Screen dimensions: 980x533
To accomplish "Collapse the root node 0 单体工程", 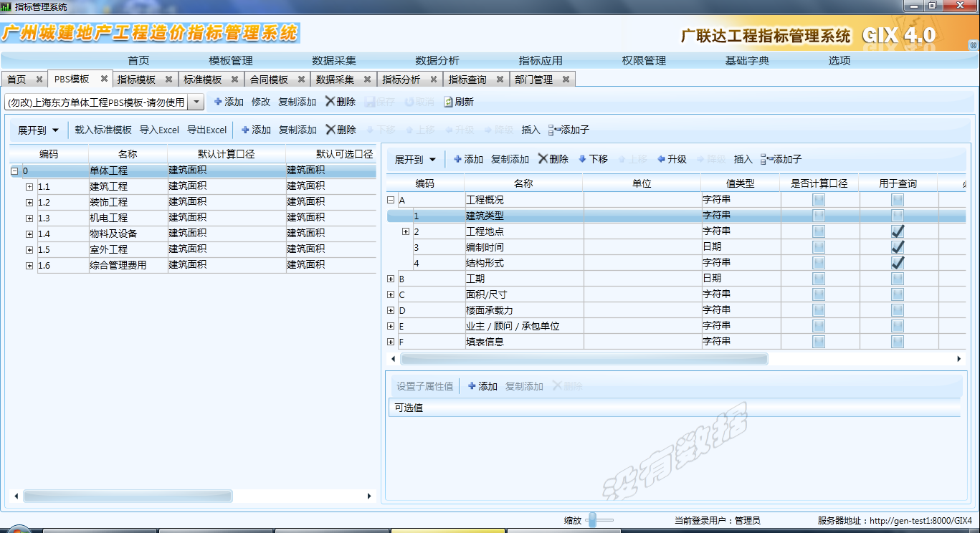I will coord(14,171).
